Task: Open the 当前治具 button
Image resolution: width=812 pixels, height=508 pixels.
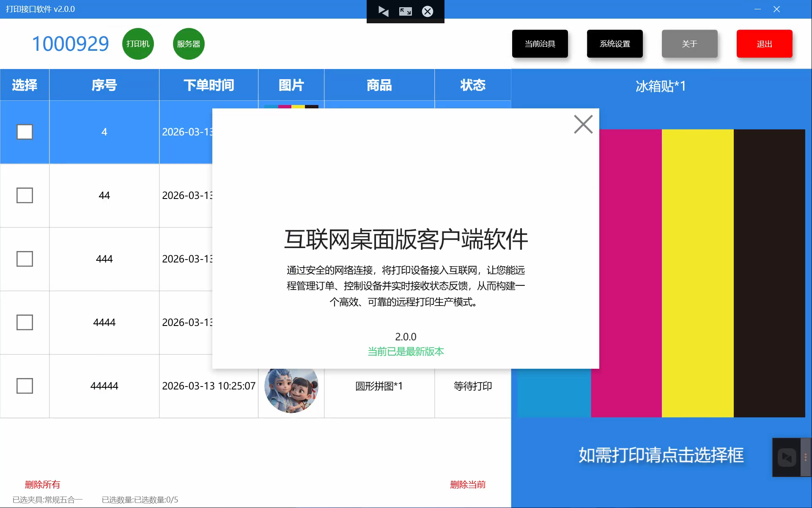Action: [540, 44]
